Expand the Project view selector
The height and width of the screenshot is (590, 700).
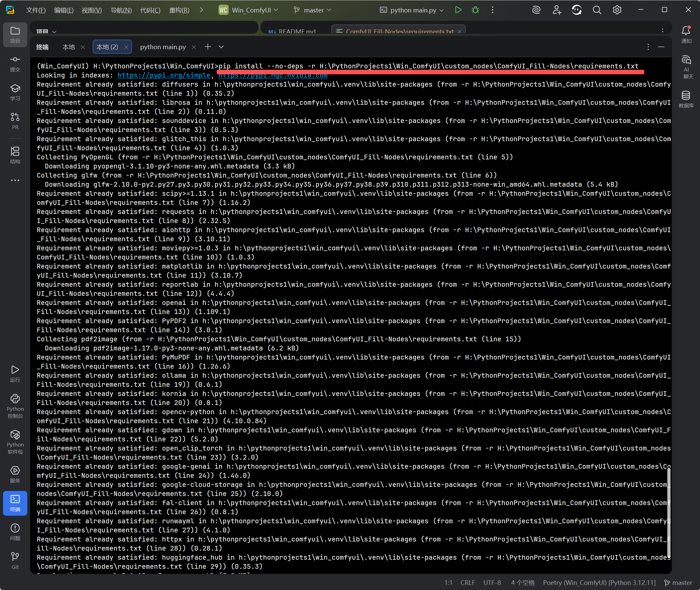46,31
